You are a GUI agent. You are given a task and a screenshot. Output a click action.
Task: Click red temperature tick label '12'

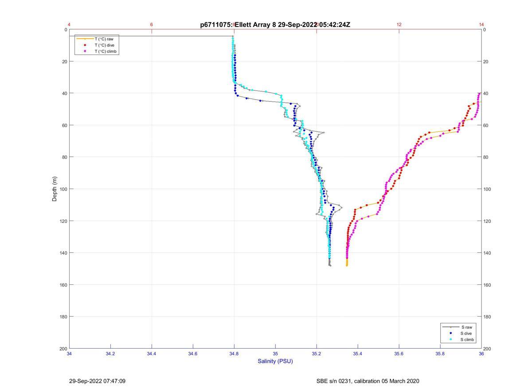[x=399, y=24]
